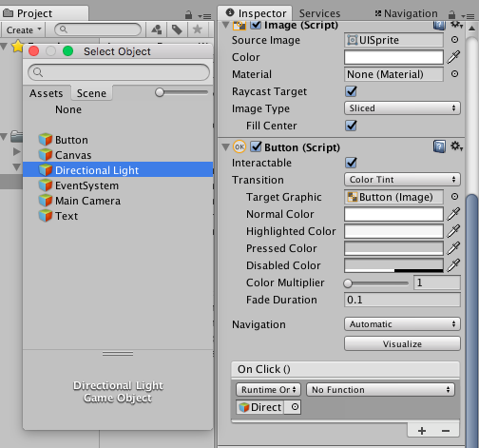479x448 pixels.
Task: Click Inspector panel lock icon
Action: [x=451, y=15]
